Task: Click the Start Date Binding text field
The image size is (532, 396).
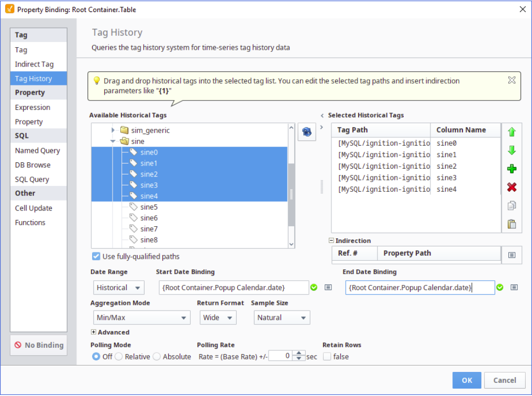Action: (233, 288)
